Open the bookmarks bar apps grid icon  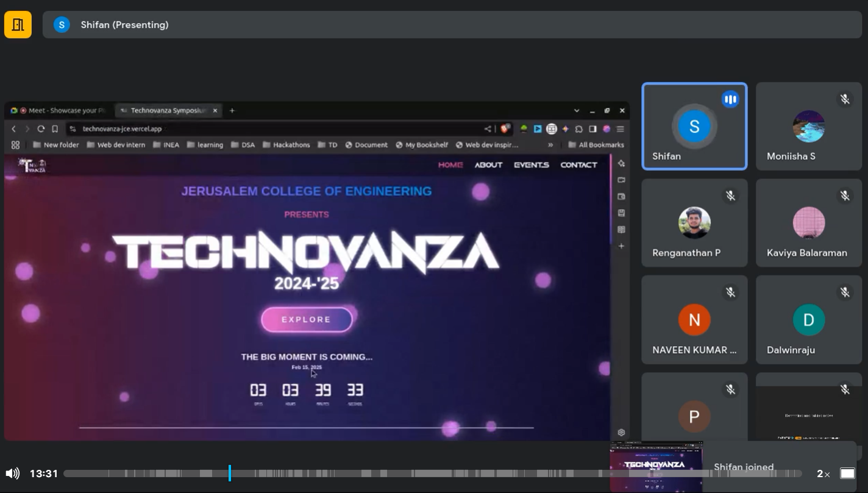pyautogui.click(x=15, y=145)
